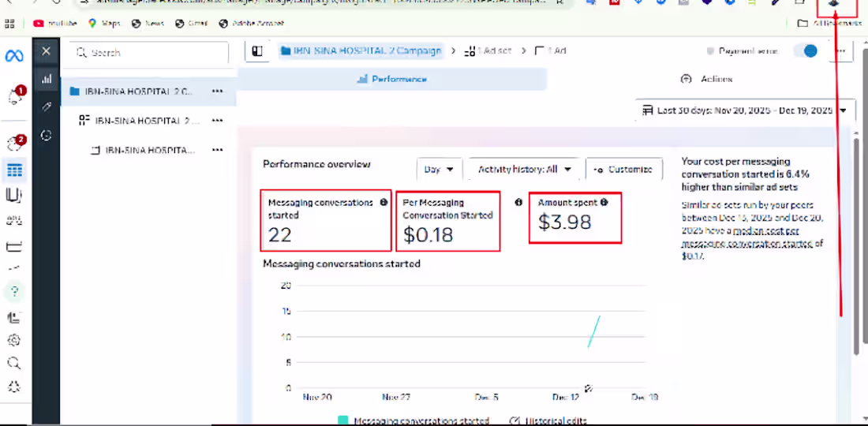Click the Search field in side panel
The height and width of the screenshot is (426, 868).
pos(149,53)
